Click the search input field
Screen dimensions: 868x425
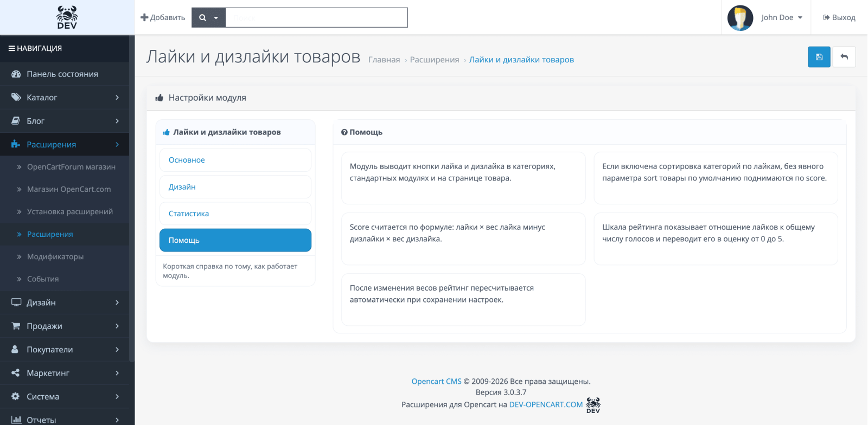(316, 17)
